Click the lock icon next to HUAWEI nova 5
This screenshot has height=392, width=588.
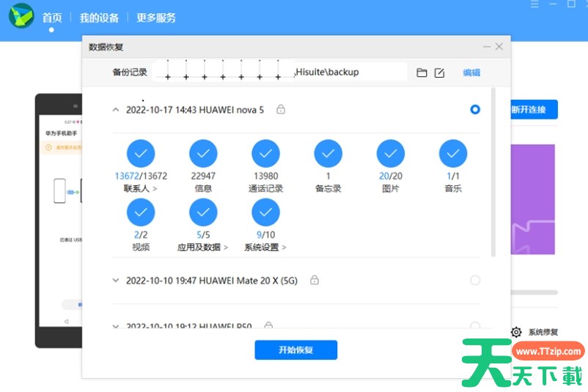[x=280, y=109]
